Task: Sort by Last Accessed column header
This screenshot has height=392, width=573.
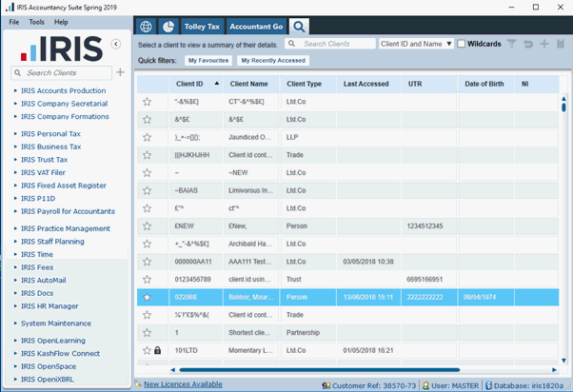Action: 368,84
